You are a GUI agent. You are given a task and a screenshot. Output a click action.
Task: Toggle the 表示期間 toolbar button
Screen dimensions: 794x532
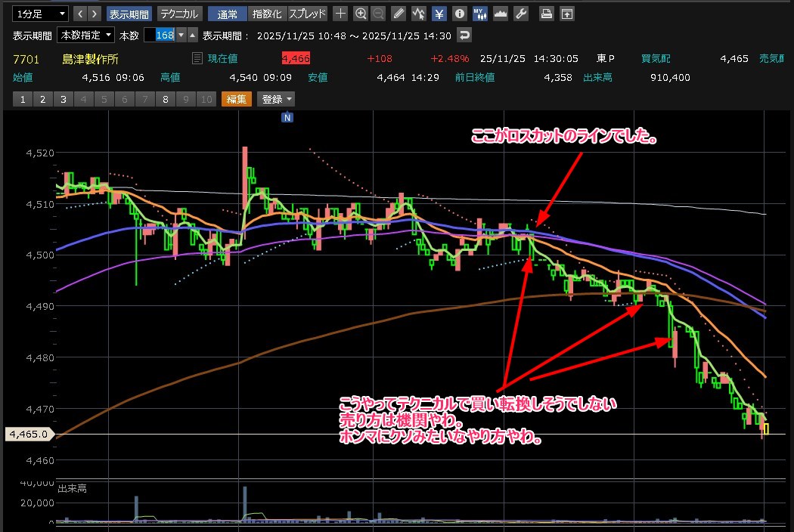pos(129,14)
